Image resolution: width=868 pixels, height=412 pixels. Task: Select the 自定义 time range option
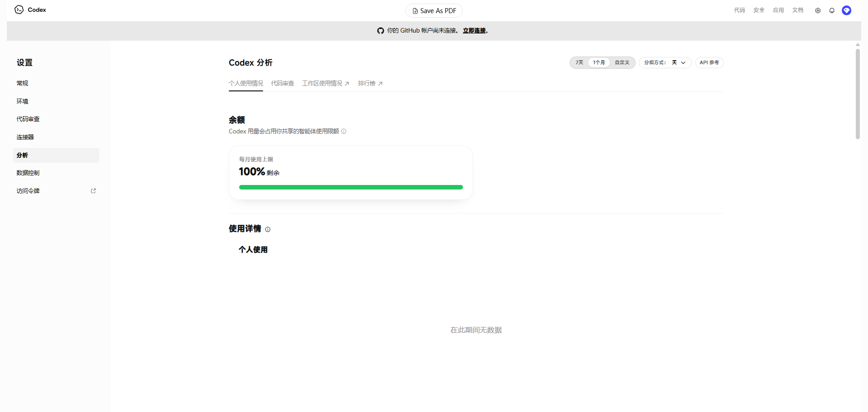(622, 62)
